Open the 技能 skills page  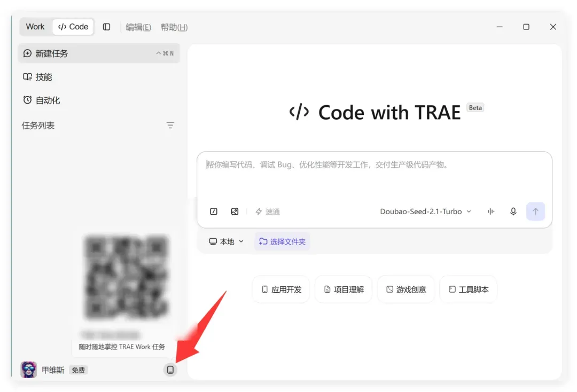[37, 77]
